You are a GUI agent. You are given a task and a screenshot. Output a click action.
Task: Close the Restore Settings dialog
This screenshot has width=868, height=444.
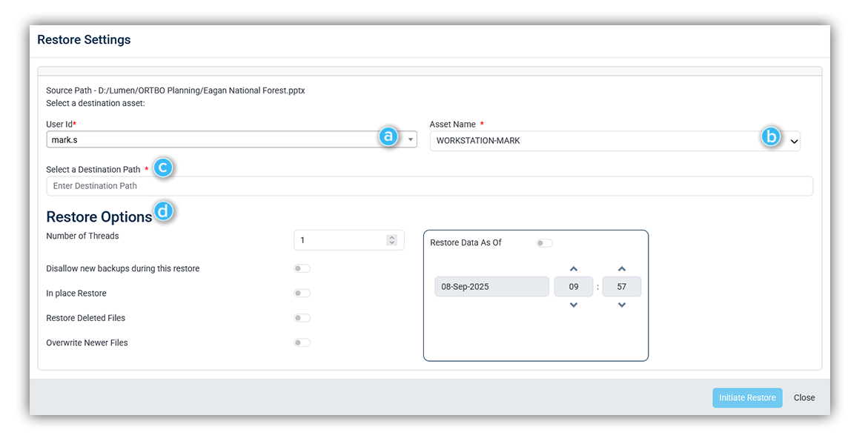pyautogui.click(x=804, y=397)
